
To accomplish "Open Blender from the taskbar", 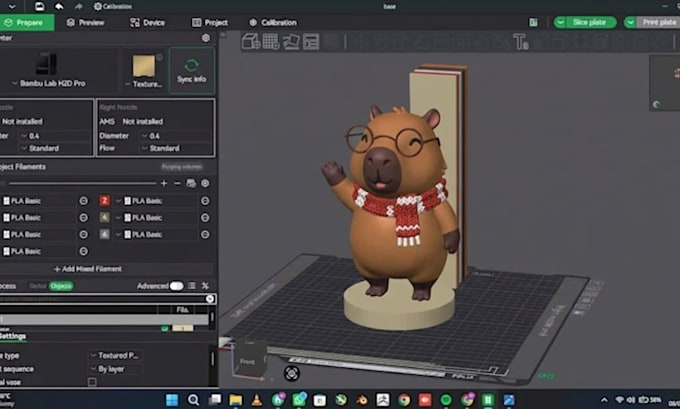I will click(x=362, y=400).
